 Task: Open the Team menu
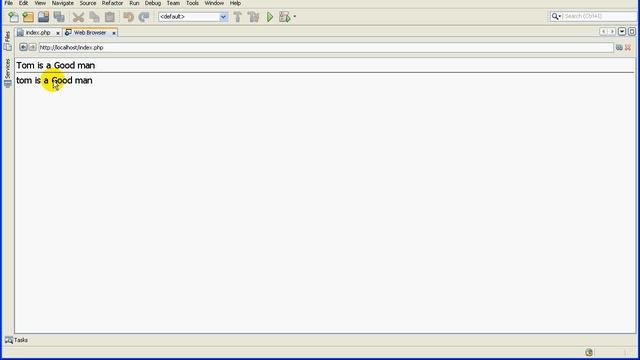pos(173,3)
